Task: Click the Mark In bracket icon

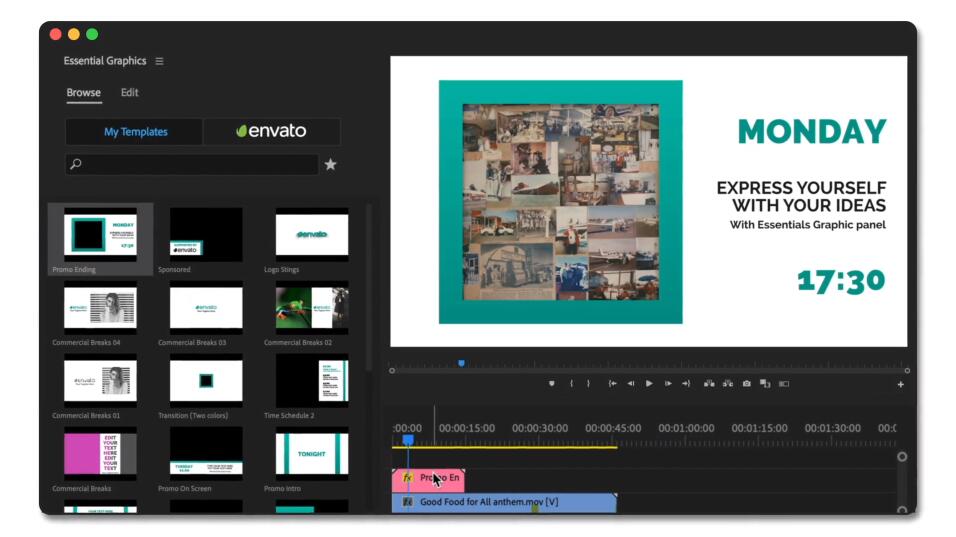Action: tap(571, 384)
